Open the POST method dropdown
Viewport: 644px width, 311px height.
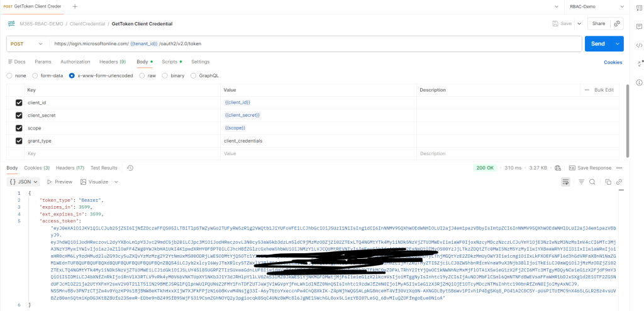[x=28, y=44]
